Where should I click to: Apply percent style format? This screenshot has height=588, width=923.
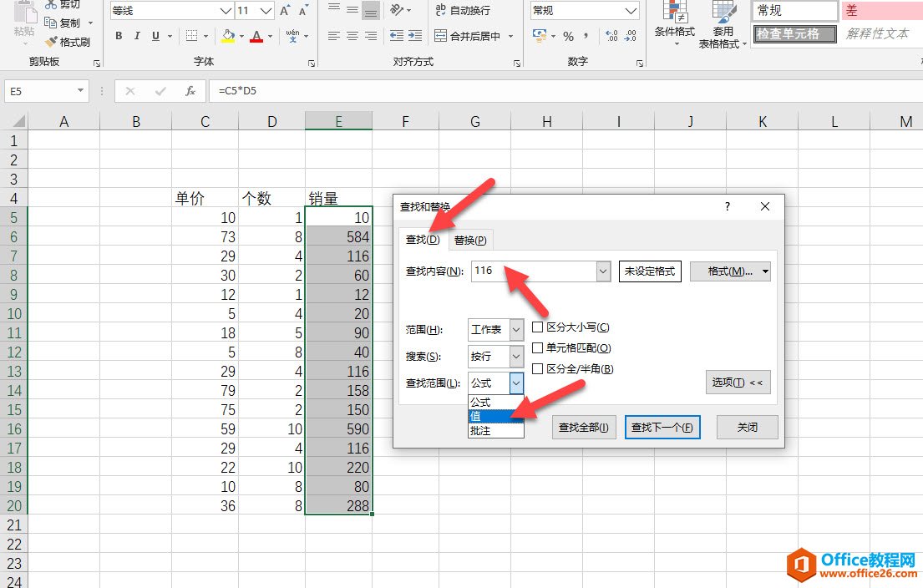pyautogui.click(x=568, y=37)
